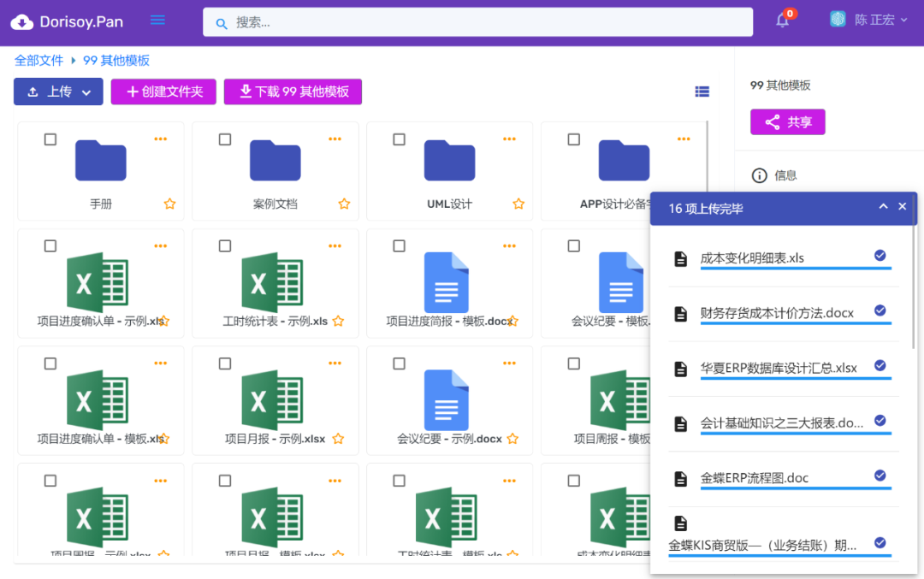Screen dimensions: 924x579
Task: Close the 16 项上传完毕 panel
Action: pos(903,206)
